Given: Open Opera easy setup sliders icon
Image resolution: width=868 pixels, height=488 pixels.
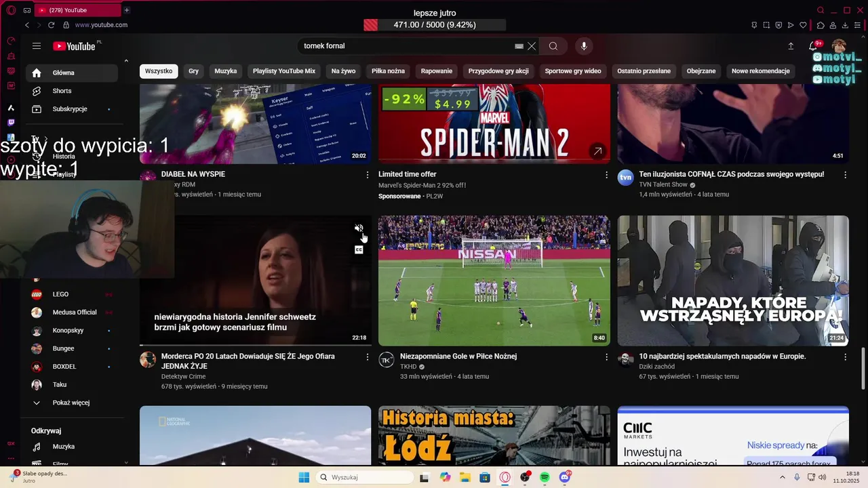Looking at the screenshot, I should point(858,25).
